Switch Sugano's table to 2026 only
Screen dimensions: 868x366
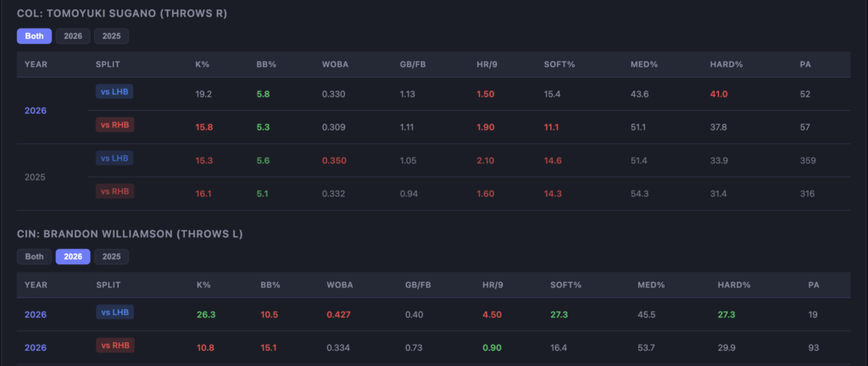click(73, 36)
